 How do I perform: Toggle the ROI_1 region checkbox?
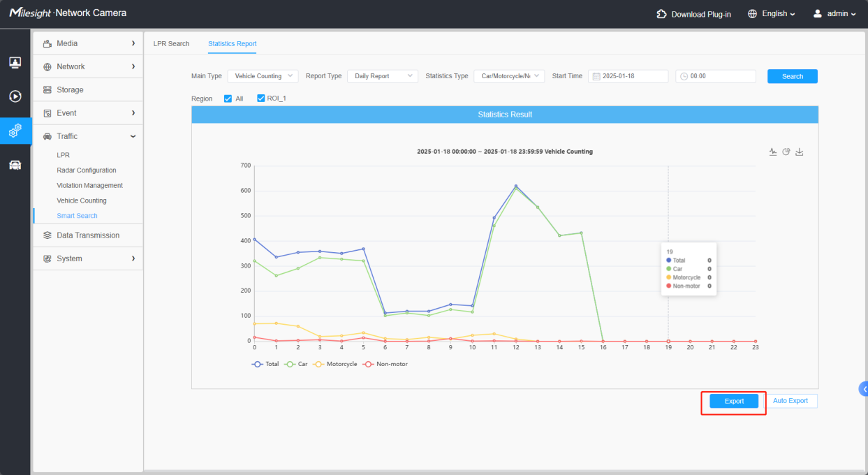pos(261,98)
